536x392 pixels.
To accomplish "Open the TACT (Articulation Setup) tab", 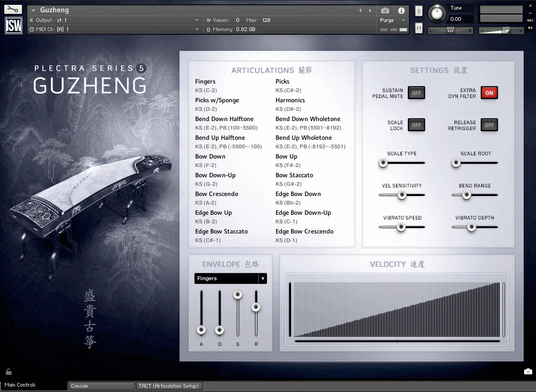I will click(168, 386).
